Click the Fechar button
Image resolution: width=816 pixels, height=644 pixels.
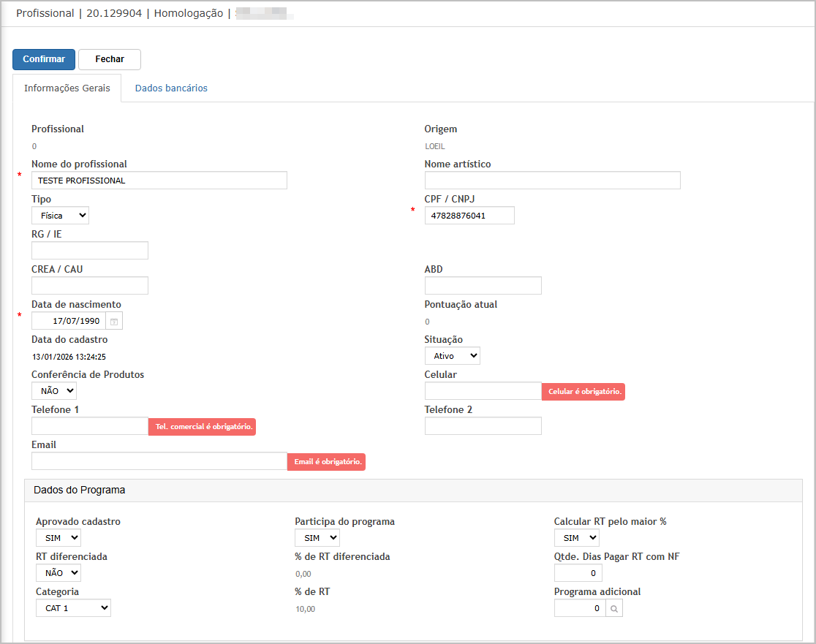pos(110,59)
